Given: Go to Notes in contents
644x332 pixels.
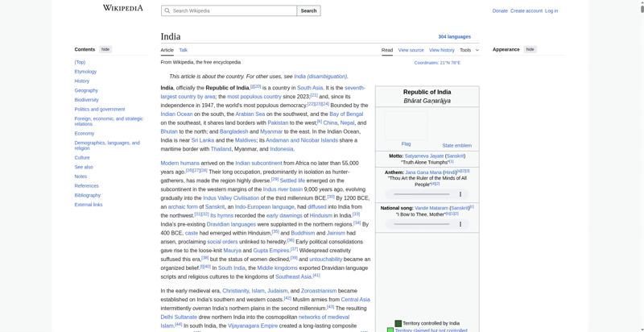Looking at the screenshot, I should pyautogui.click(x=80, y=176).
